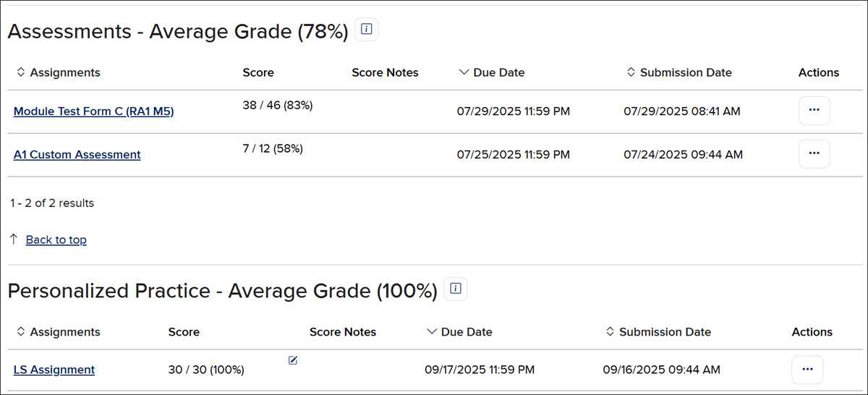This screenshot has height=395, width=868.
Task: Open the LS Assignment link
Action: tap(54, 370)
